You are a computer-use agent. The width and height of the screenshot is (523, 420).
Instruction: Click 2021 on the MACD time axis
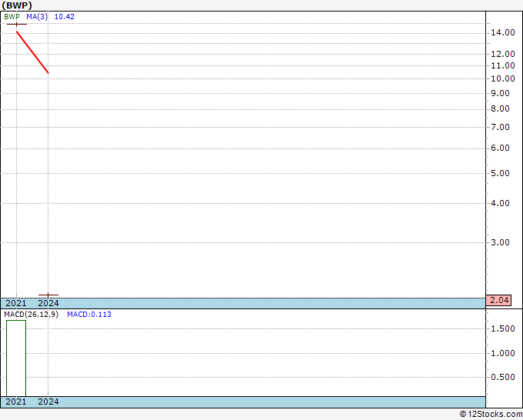click(x=16, y=402)
